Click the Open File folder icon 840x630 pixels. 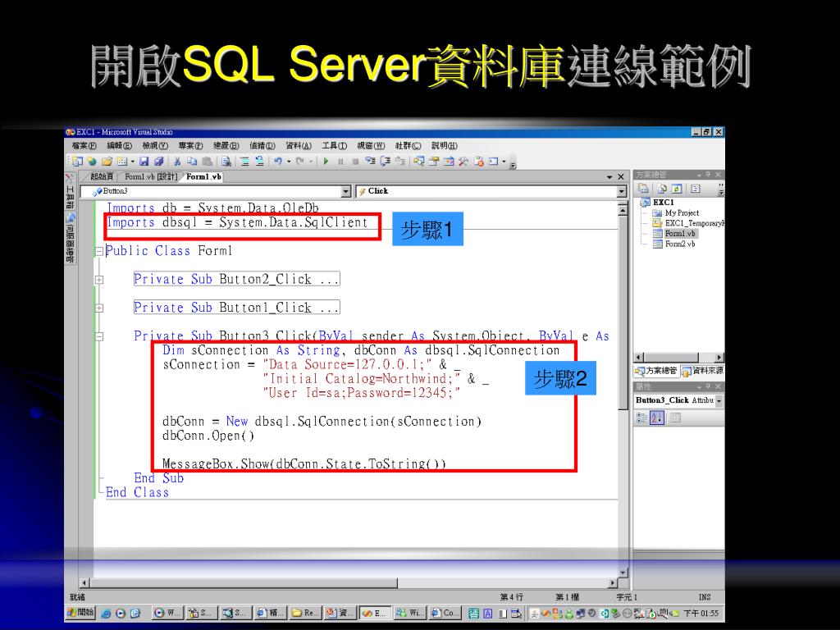pyautogui.click(x=107, y=162)
